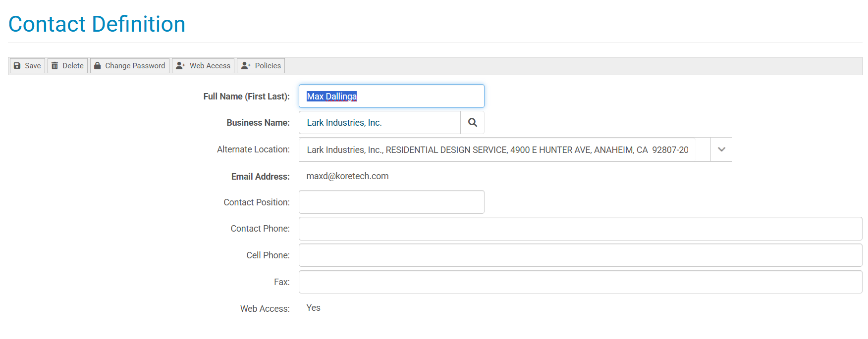The image size is (868, 339).
Task: Click the Web Access button
Action: 203,66
